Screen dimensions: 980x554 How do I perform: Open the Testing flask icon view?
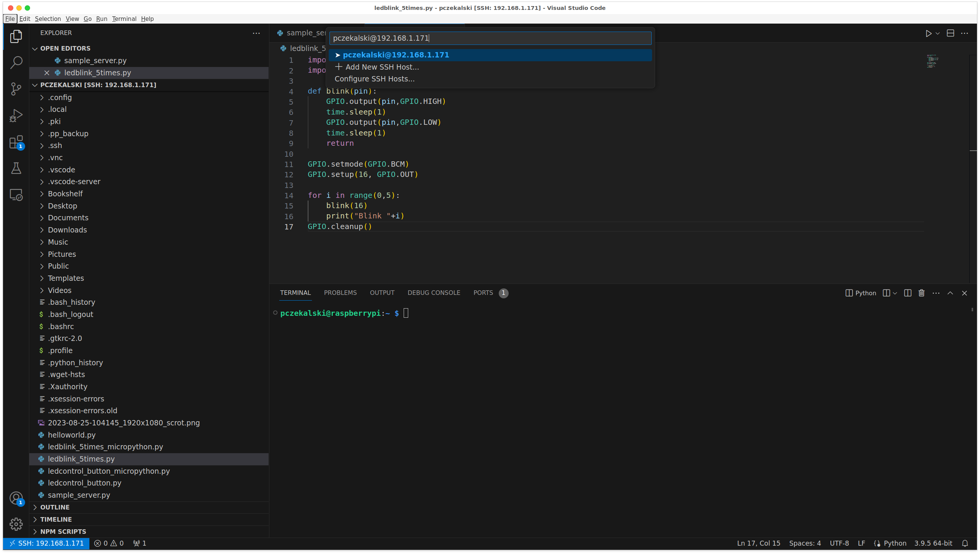16,168
